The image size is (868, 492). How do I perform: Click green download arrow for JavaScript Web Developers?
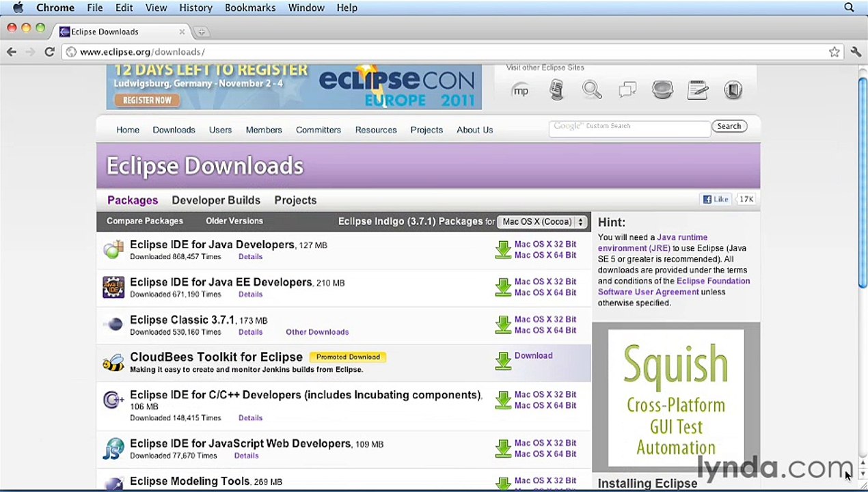[x=503, y=449]
